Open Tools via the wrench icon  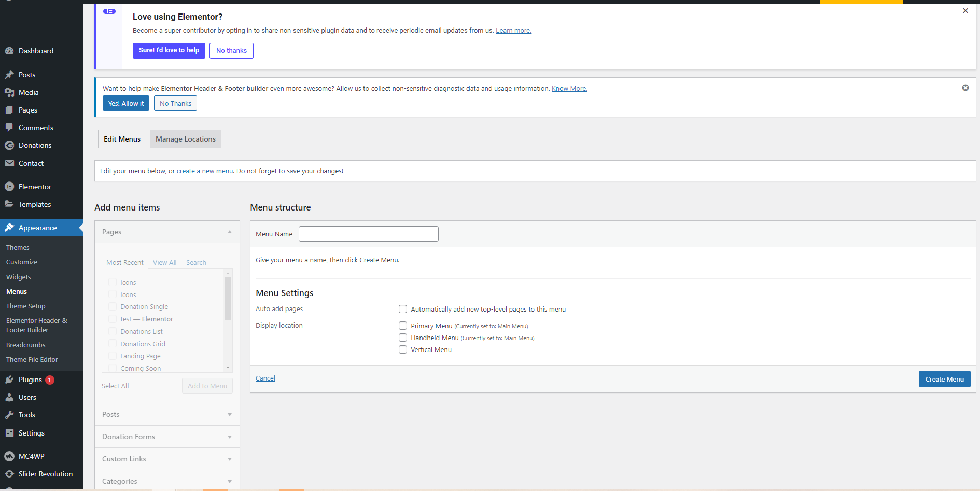click(x=9, y=415)
